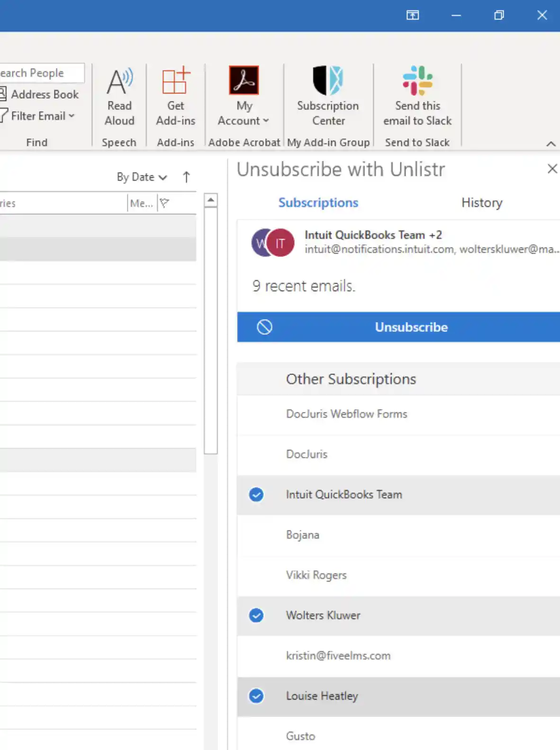Collapse the ribbon with the chevron
The image size is (560, 750).
click(x=551, y=144)
